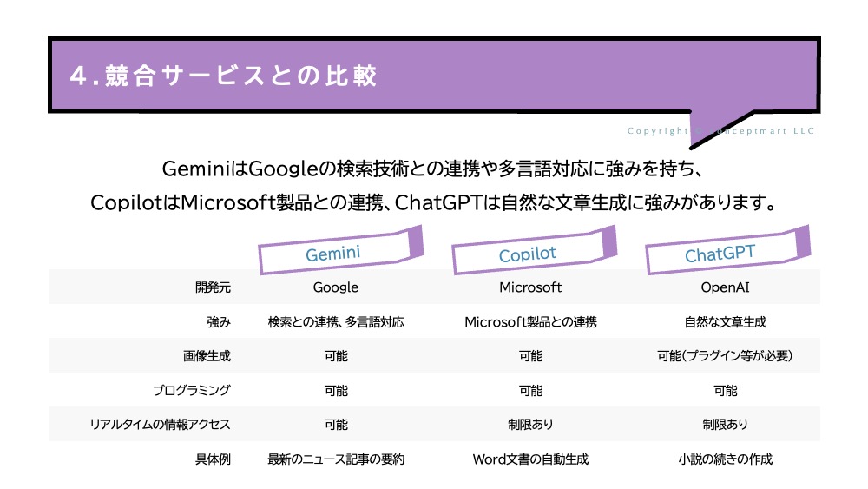Click 'Word文書の自動生成' cell

point(530,459)
